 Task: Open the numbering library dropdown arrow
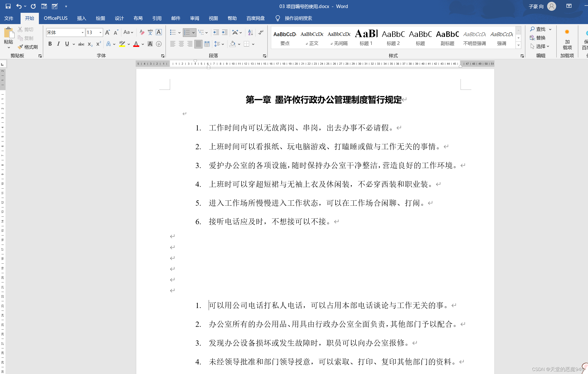193,33
